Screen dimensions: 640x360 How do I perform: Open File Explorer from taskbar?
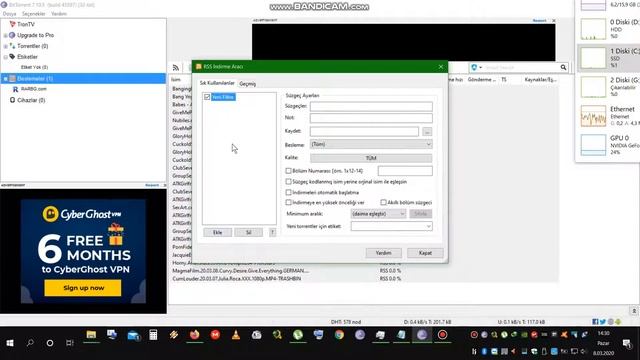tap(91, 335)
